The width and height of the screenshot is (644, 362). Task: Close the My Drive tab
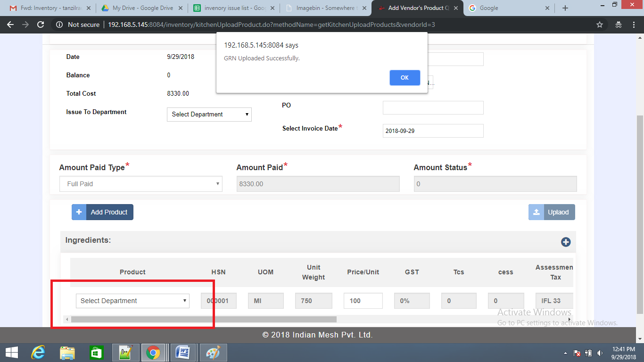pyautogui.click(x=180, y=8)
